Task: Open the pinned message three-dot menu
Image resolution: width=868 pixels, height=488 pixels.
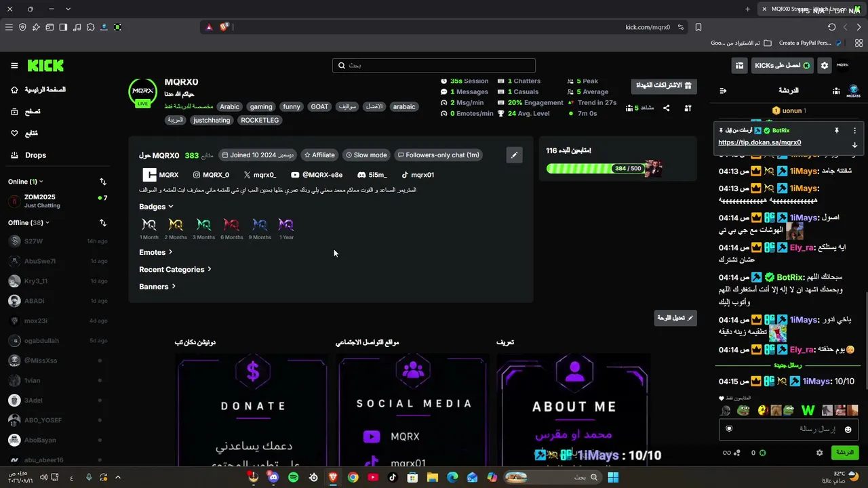Action: [854, 130]
